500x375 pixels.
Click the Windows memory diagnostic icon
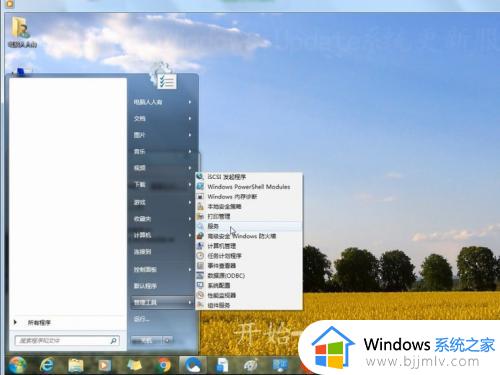coord(200,197)
